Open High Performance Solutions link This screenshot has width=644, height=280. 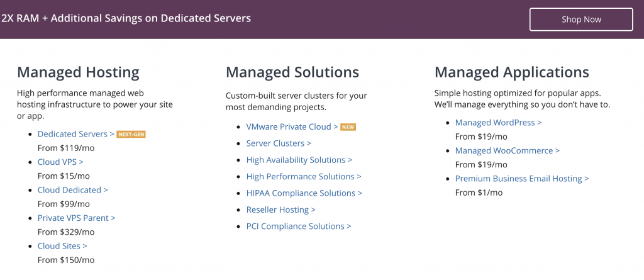(x=304, y=176)
